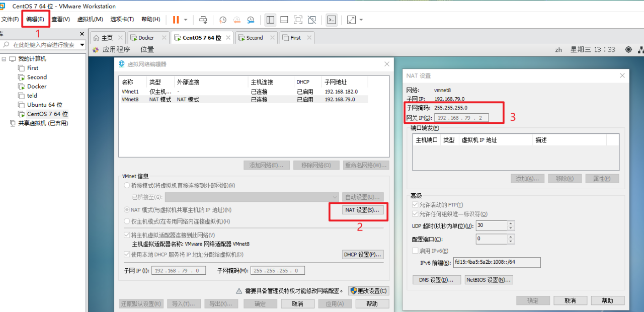Toggle 使用本地 DHCP 服务 checkbox
Image resolution: width=644 pixels, height=312 pixels.
pyautogui.click(x=127, y=255)
